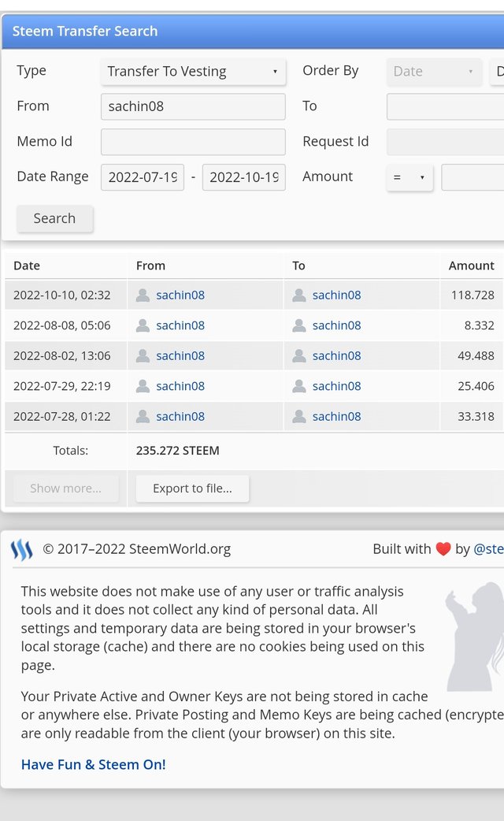Open To sachin08 link in 2022-10-10 row
The image size is (504, 821).
point(336,295)
